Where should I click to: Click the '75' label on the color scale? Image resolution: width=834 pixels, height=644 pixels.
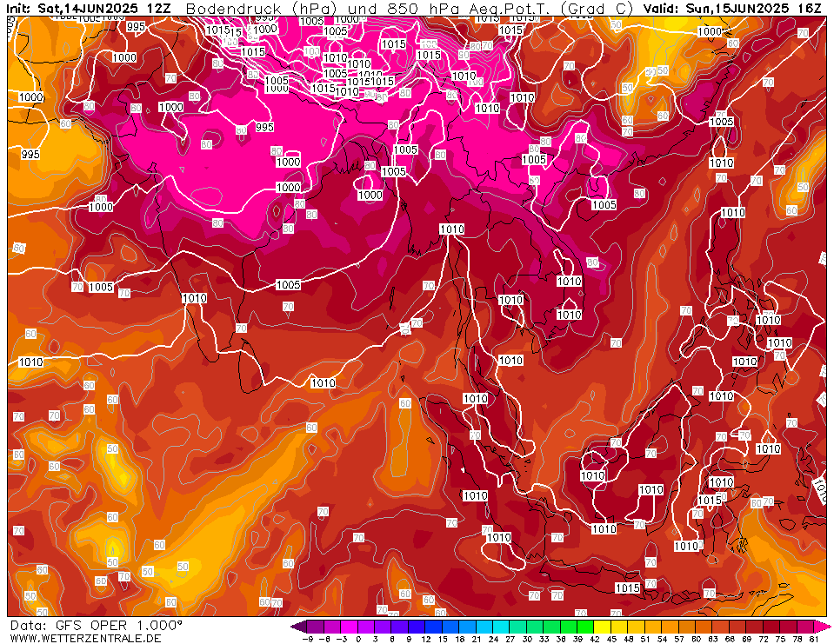click(780, 639)
